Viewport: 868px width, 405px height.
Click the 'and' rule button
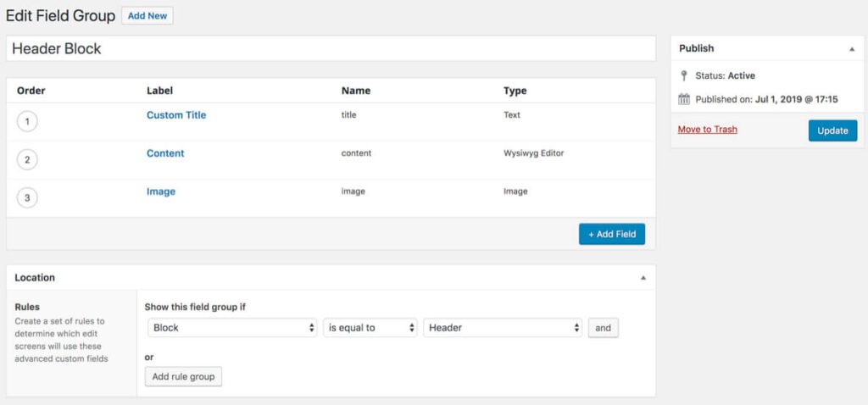[x=604, y=328]
